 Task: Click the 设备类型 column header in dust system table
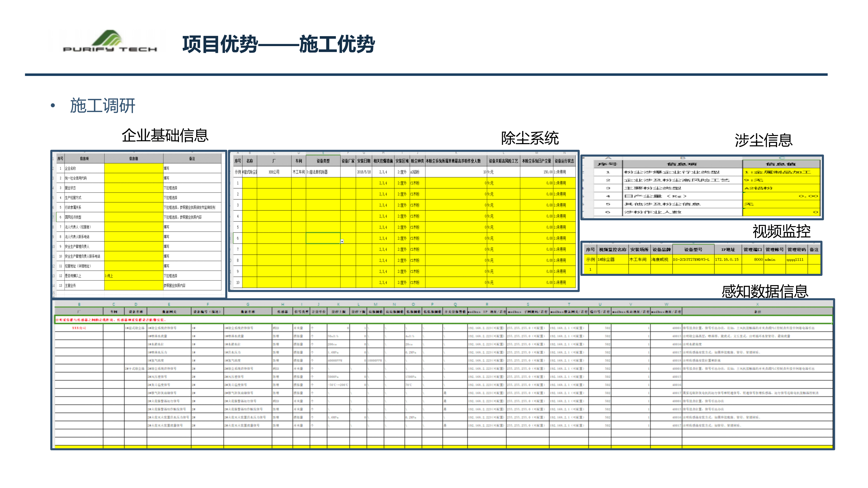pyautogui.click(x=323, y=161)
